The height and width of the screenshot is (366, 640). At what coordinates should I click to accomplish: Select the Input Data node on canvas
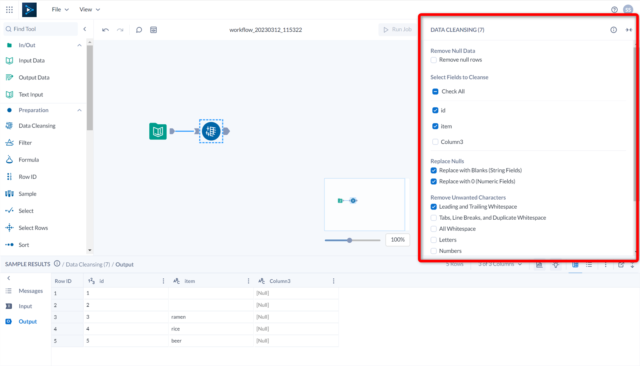158,131
